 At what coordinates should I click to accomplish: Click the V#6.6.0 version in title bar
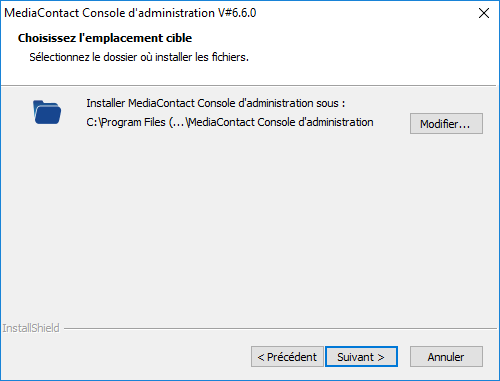(x=237, y=13)
